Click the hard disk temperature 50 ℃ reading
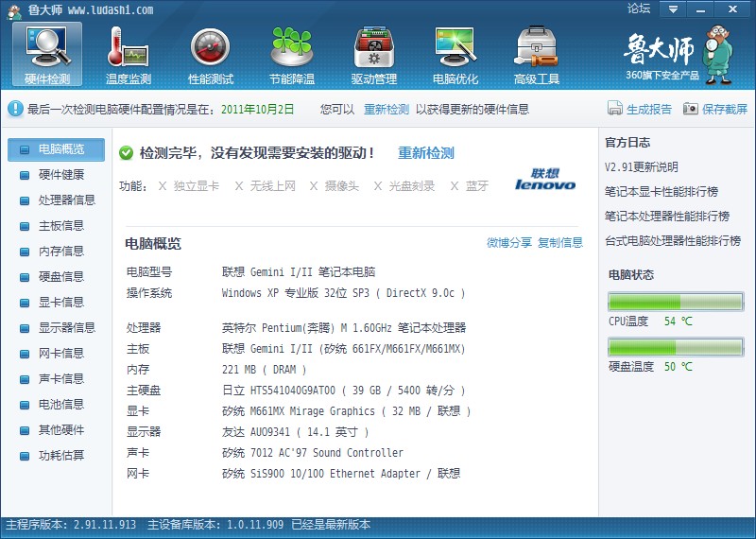This screenshot has width=756, height=539. 678,367
